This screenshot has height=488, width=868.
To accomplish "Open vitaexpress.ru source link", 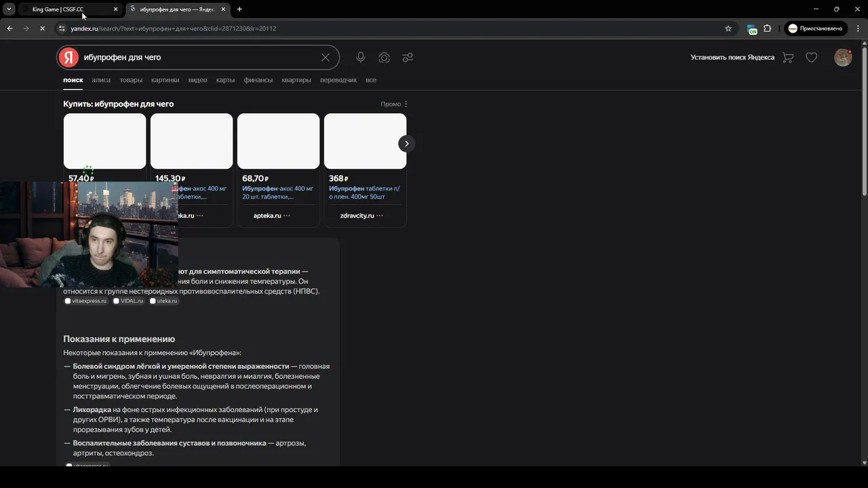I will tap(86, 301).
